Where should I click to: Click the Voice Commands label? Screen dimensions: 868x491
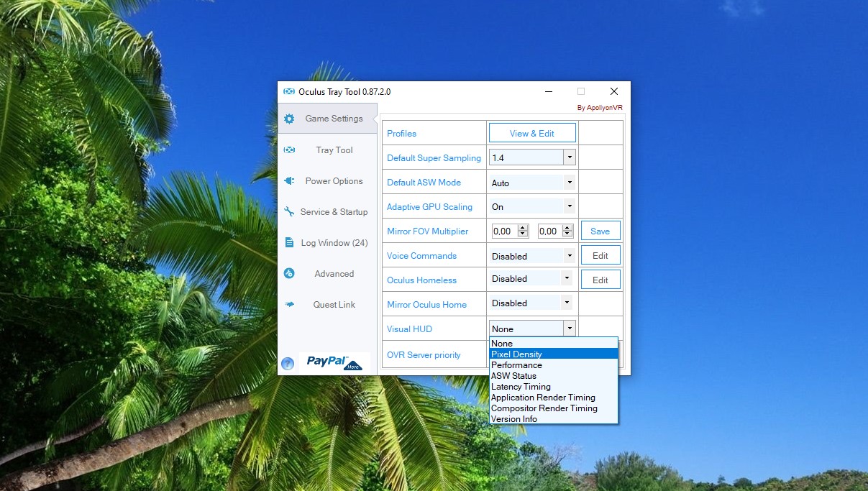click(421, 255)
